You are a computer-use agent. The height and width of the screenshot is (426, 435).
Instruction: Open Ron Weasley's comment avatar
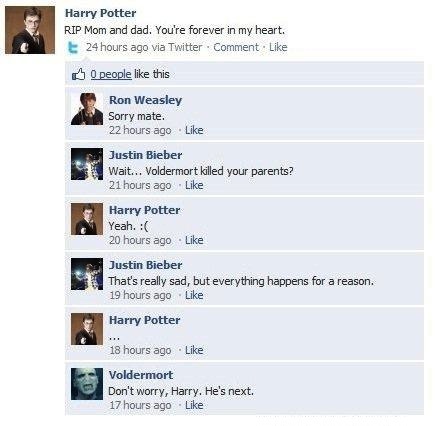click(87, 109)
